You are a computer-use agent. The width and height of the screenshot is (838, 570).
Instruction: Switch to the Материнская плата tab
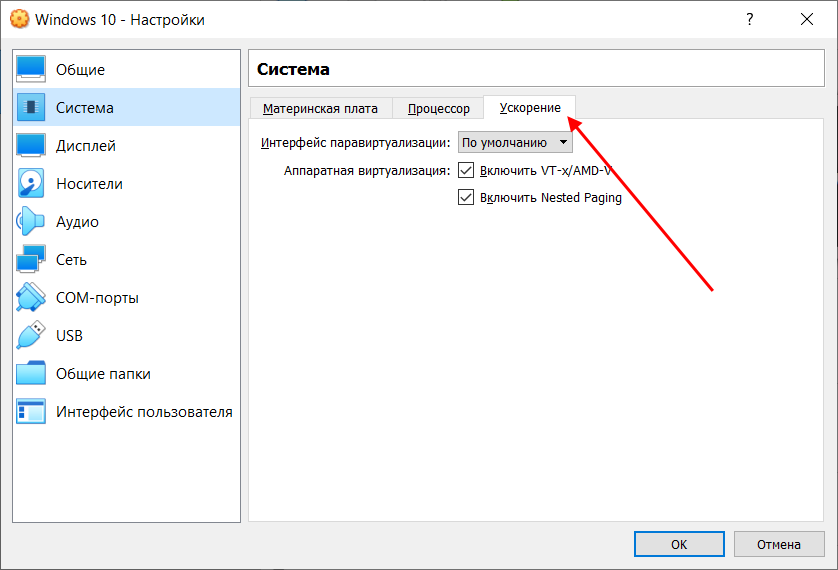click(320, 109)
